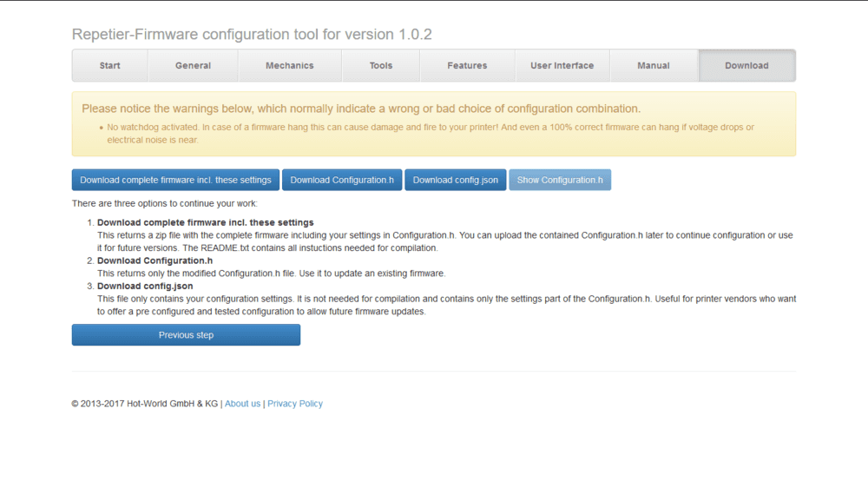The width and height of the screenshot is (868, 488).
Task: Switch to the User Interface tab
Action: [562, 66]
